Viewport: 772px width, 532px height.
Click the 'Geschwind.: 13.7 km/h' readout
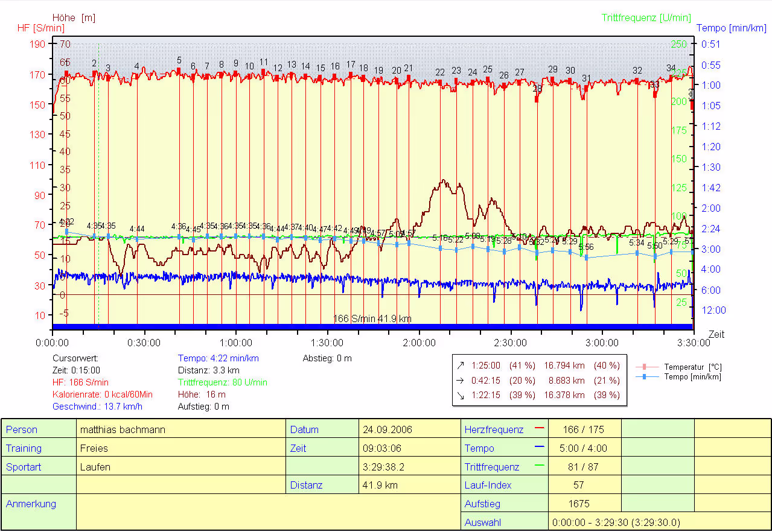[x=98, y=407]
